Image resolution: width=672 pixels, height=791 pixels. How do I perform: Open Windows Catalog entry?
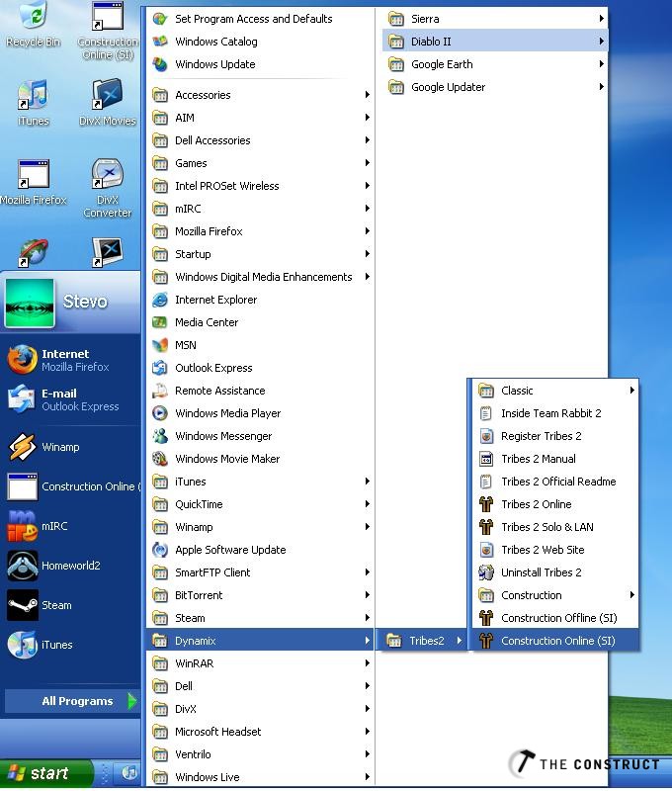261,42
